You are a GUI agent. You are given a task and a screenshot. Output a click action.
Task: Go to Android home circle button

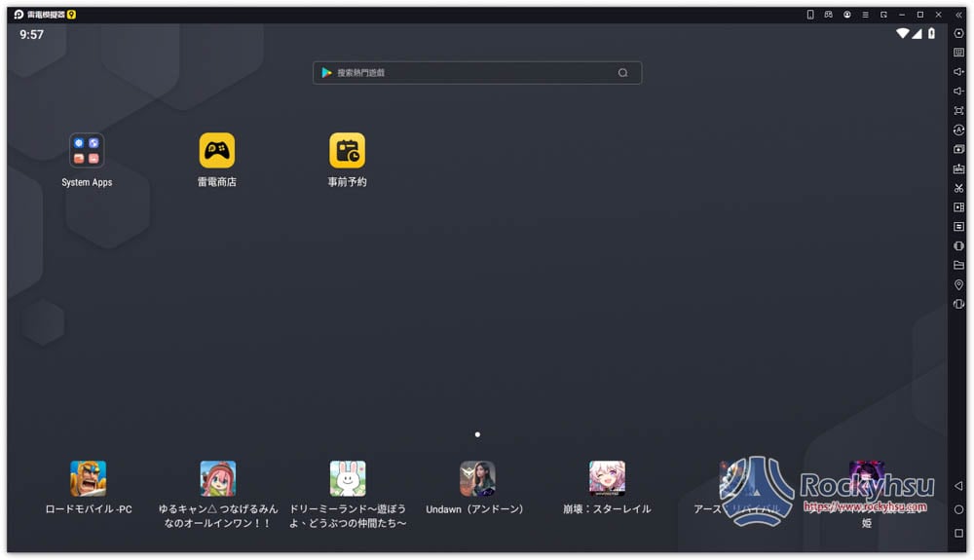pyautogui.click(x=958, y=509)
